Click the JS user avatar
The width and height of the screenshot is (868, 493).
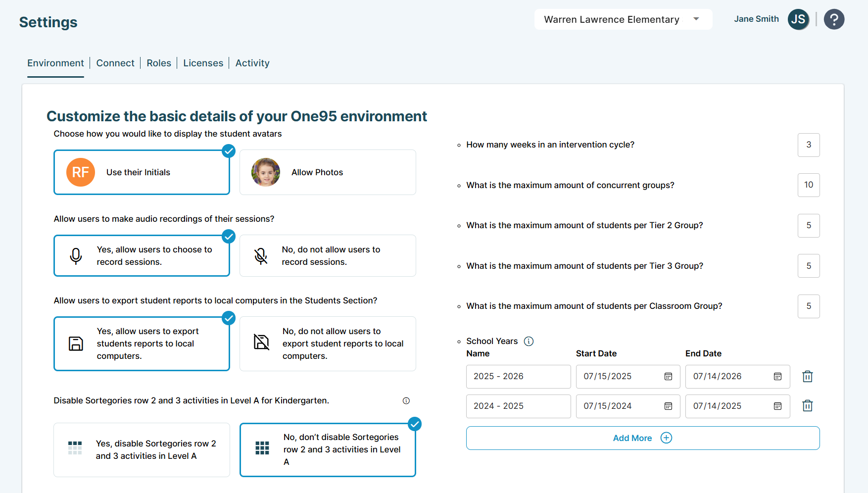pyautogui.click(x=798, y=19)
